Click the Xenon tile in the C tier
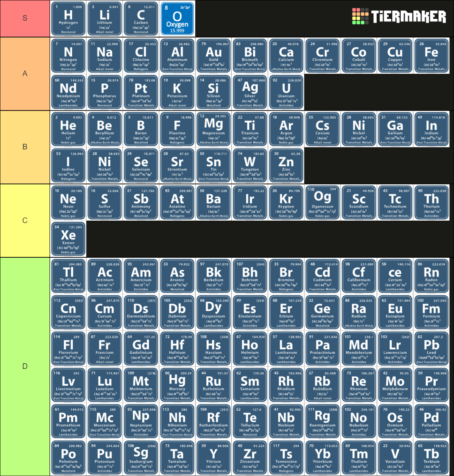The height and width of the screenshot is (476, 454). coord(68,239)
